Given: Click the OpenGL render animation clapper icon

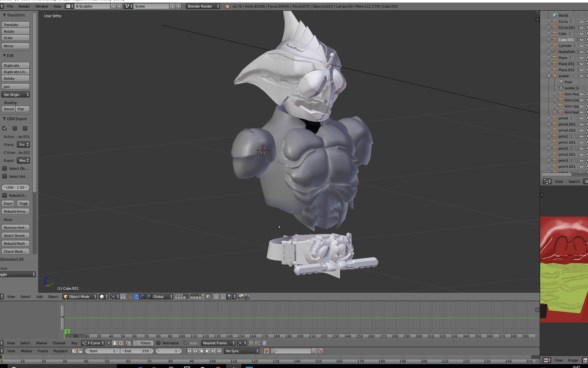Looking at the screenshot, I should 247,297.
